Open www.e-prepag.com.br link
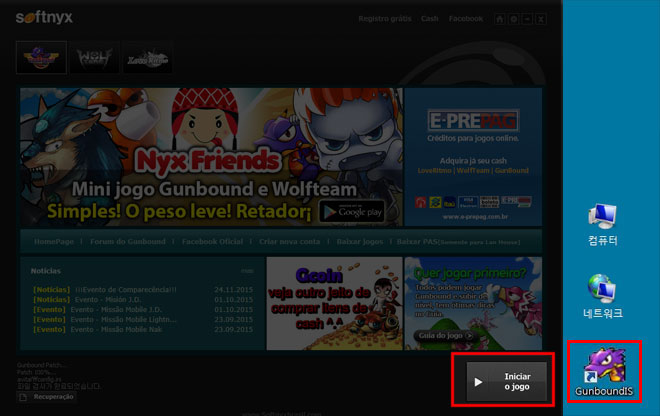This screenshot has width=660, height=416. click(x=475, y=217)
